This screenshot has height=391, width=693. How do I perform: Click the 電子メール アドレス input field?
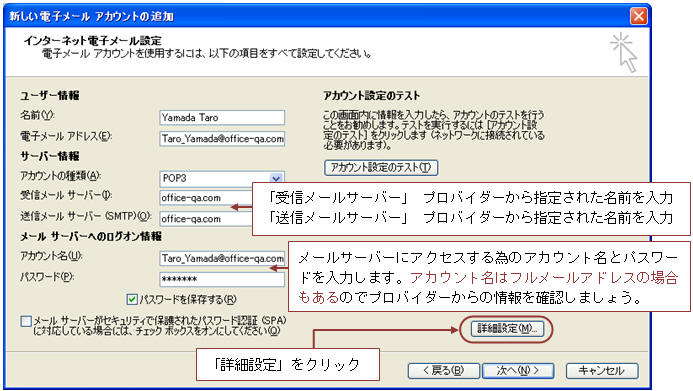(x=222, y=139)
